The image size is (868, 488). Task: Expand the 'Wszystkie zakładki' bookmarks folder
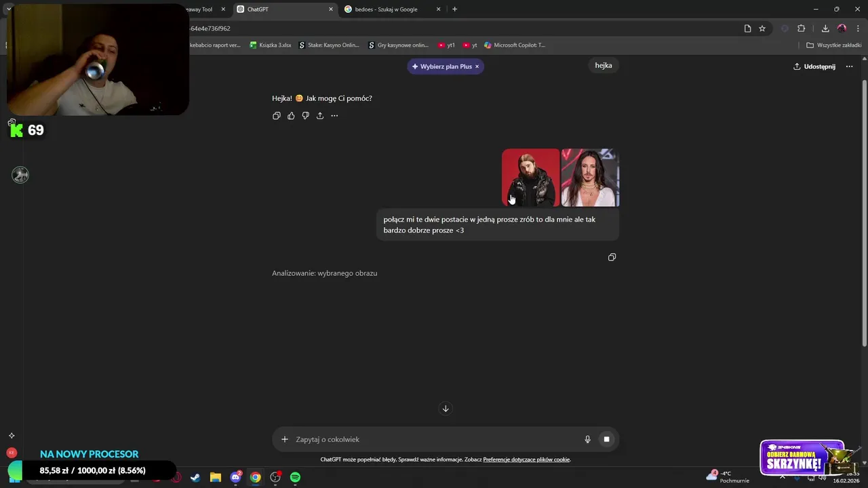(834, 45)
